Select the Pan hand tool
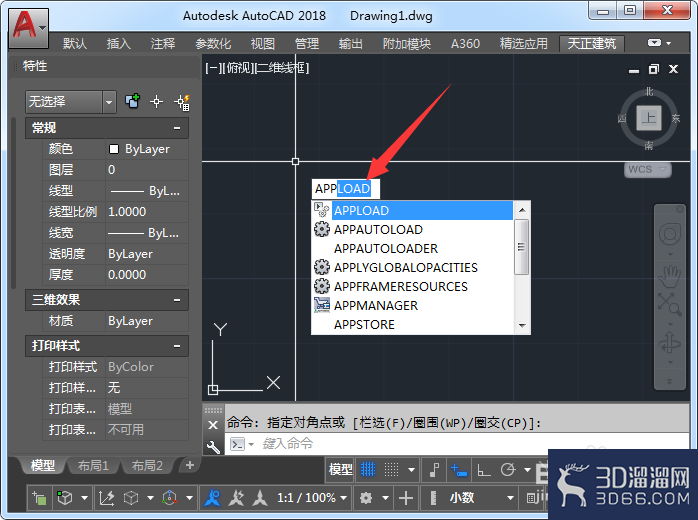Image resolution: width=698 pixels, height=520 pixels. tap(670, 276)
